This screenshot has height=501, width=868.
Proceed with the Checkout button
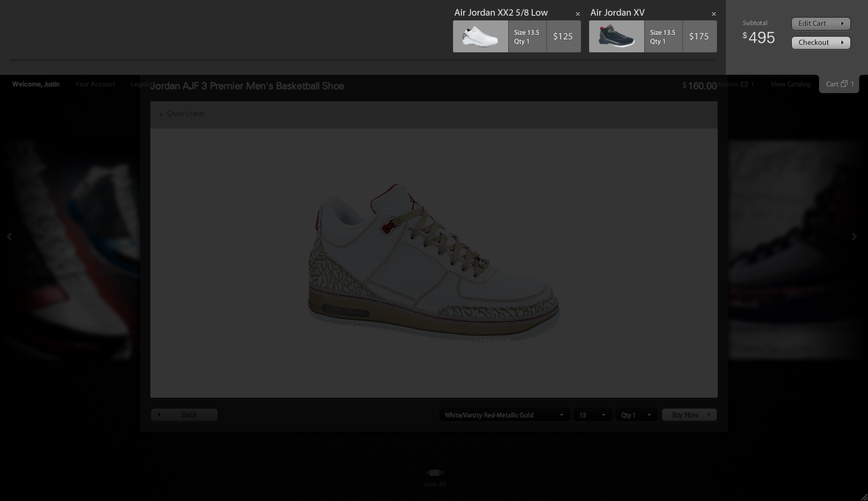pyautogui.click(x=820, y=43)
